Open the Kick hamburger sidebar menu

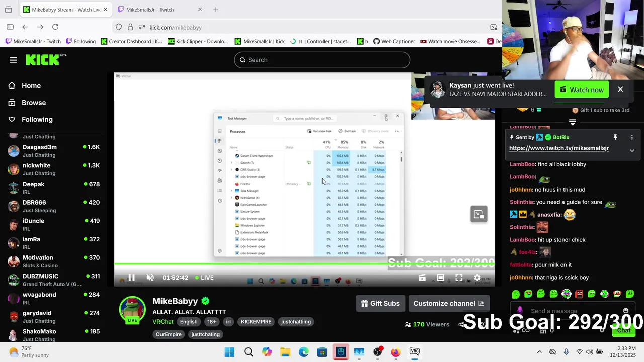point(13,60)
